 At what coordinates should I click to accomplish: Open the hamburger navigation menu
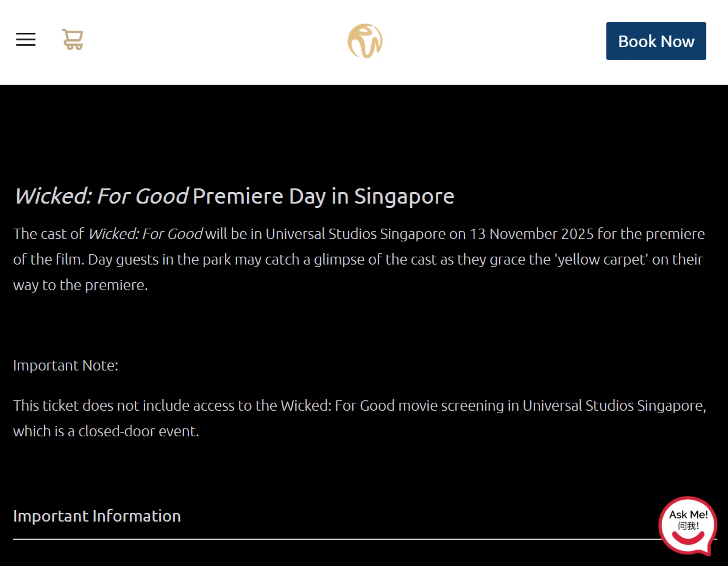[x=25, y=39]
